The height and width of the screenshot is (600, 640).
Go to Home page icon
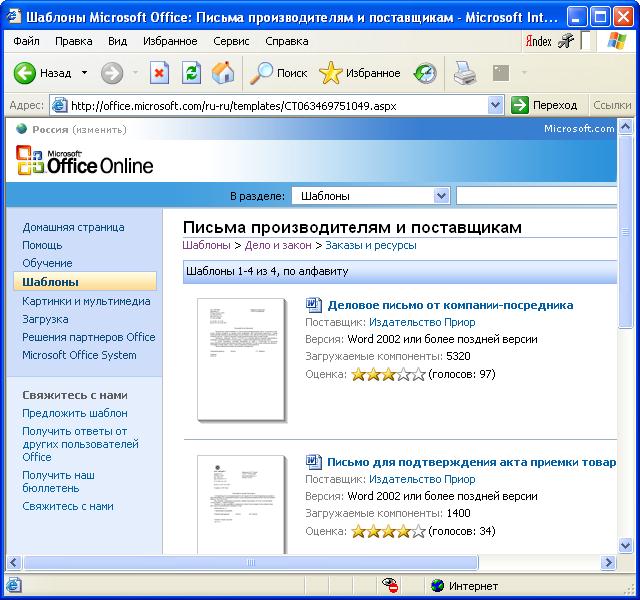[x=223, y=73]
